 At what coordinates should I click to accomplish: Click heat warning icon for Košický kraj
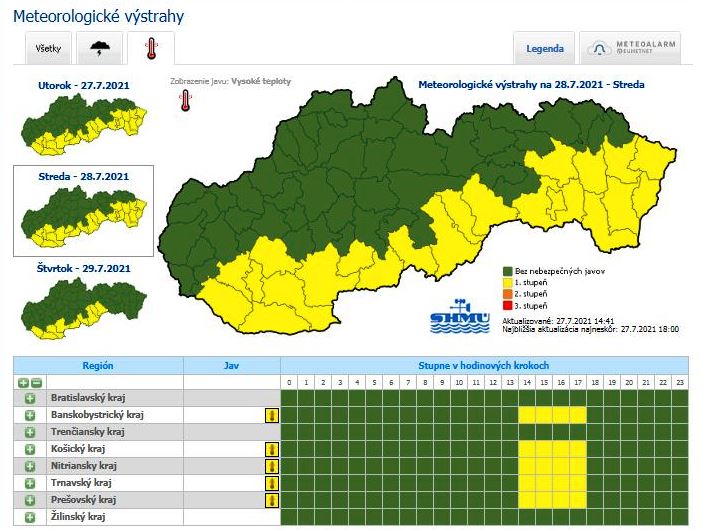[x=270, y=449]
